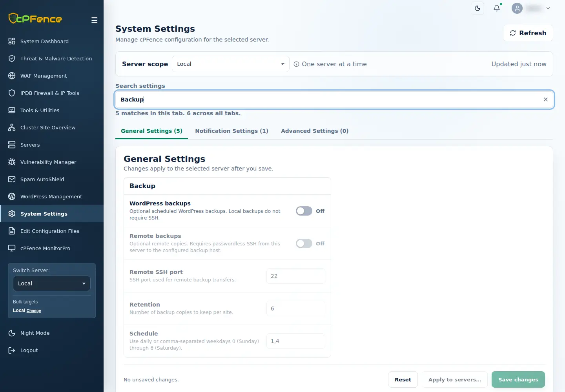Click the Night Mode moon icon in sidebar
The image size is (565, 392).
click(12, 333)
